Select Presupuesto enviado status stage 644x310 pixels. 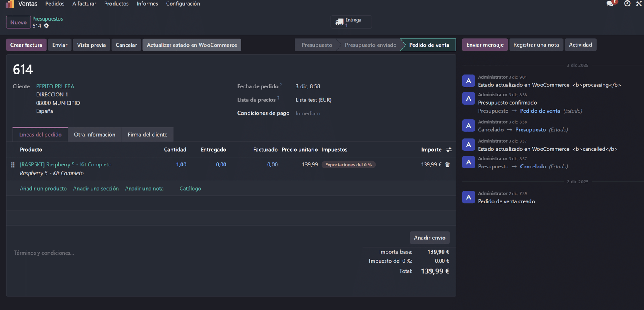click(370, 45)
